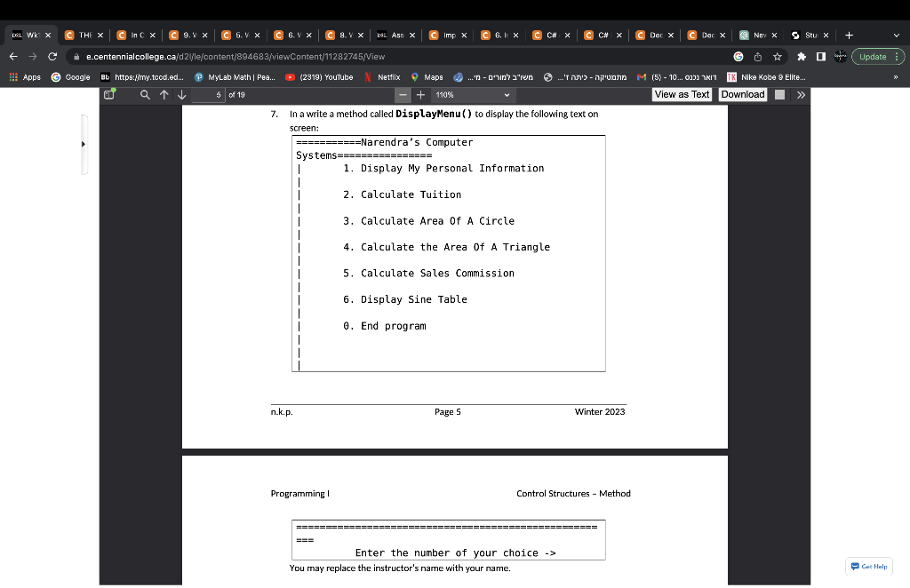The width and height of the screenshot is (910, 588).
Task: Zoom out using the minus icon
Action: point(403,94)
